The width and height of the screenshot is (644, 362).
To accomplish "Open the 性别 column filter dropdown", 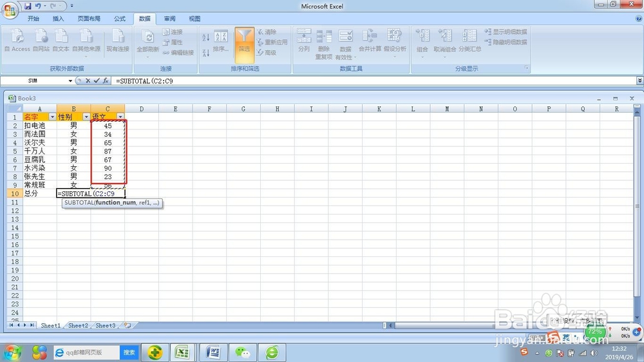I will coord(86,117).
